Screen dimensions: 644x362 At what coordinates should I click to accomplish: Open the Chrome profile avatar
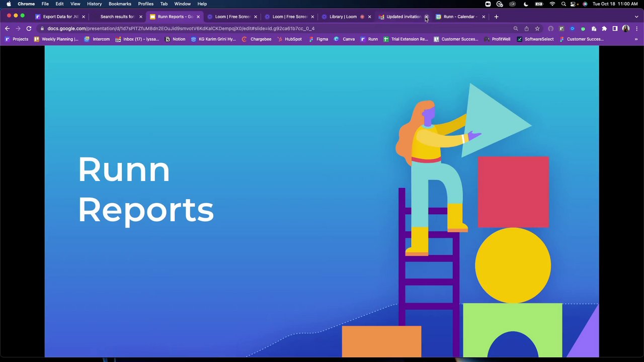pos(626,29)
